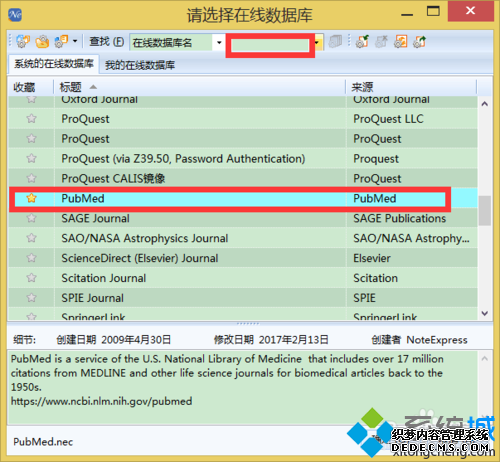Image resolution: width=500 pixels, height=462 pixels.
Task: Click the gear icon with green checkmark
Action: (362, 42)
